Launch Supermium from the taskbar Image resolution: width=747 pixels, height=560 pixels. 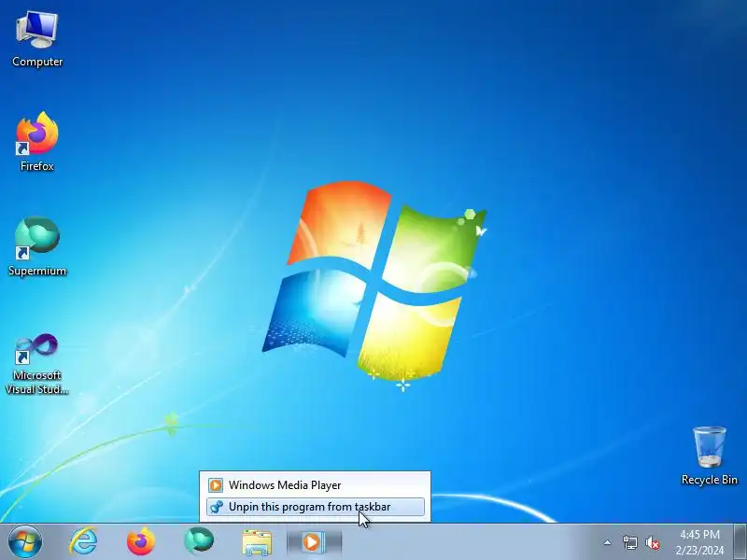click(199, 541)
